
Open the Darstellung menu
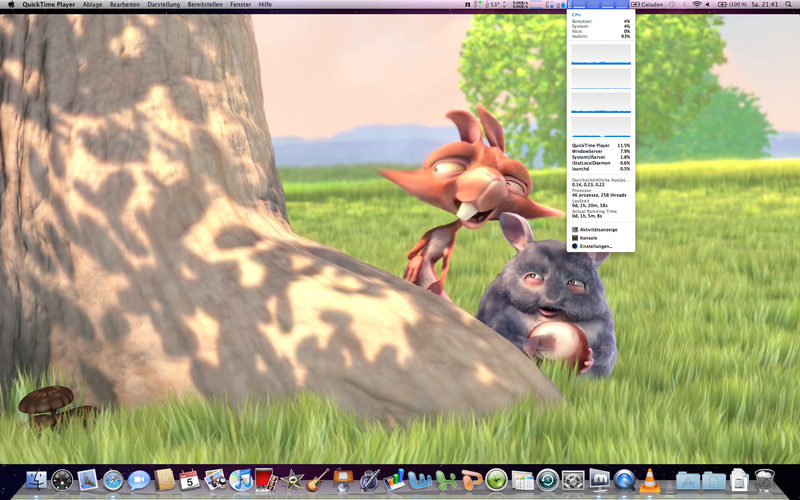pyautogui.click(x=164, y=5)
